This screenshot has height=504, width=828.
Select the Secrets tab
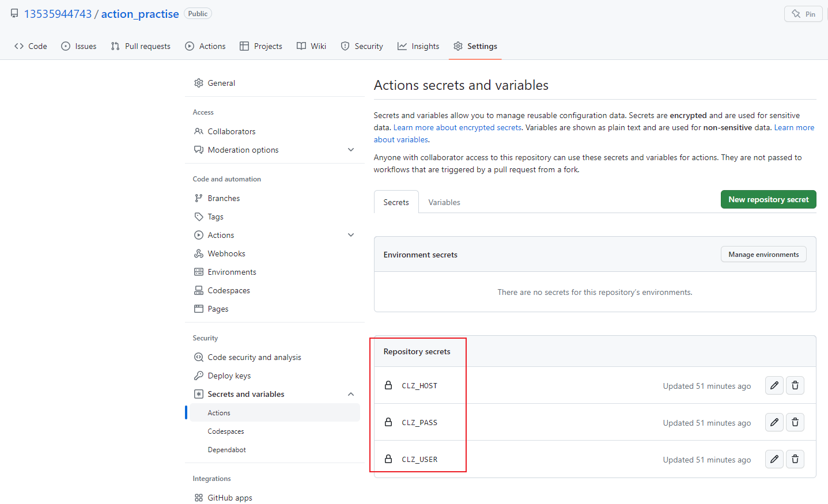(396, 202)
